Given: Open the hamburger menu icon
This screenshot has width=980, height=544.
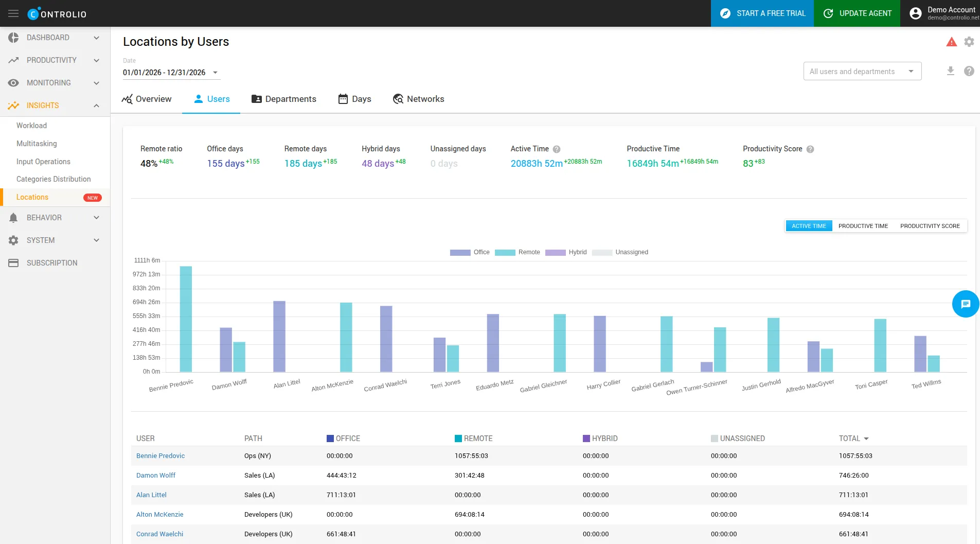Looking at the screenshot, I should coord(13,13).
